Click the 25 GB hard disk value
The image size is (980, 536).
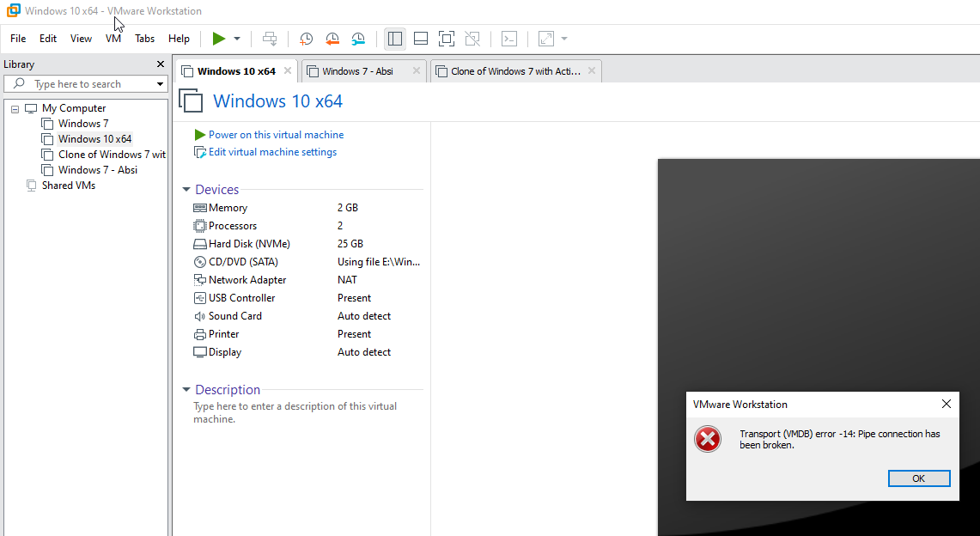coord(350,244)
